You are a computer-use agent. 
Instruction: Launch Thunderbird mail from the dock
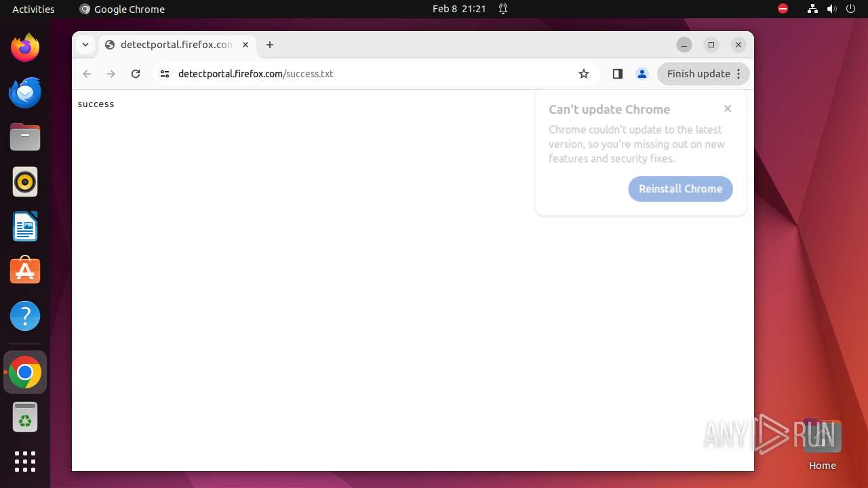click(25, 92)
